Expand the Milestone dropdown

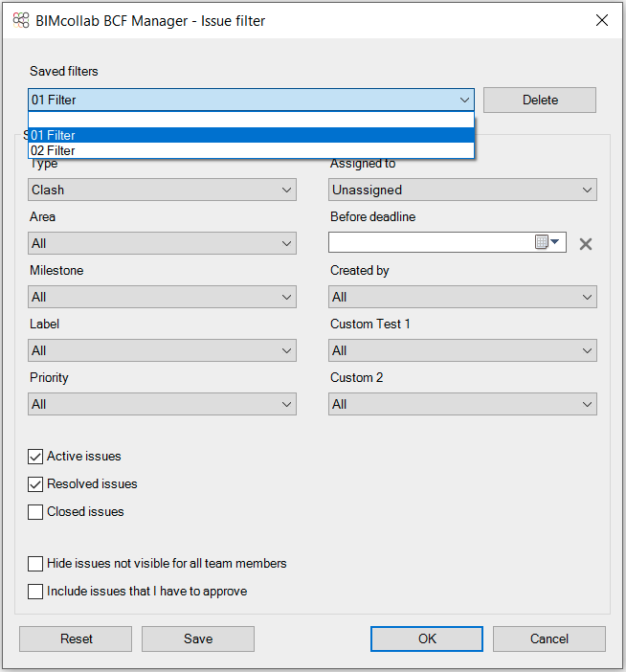coord(162,297)
